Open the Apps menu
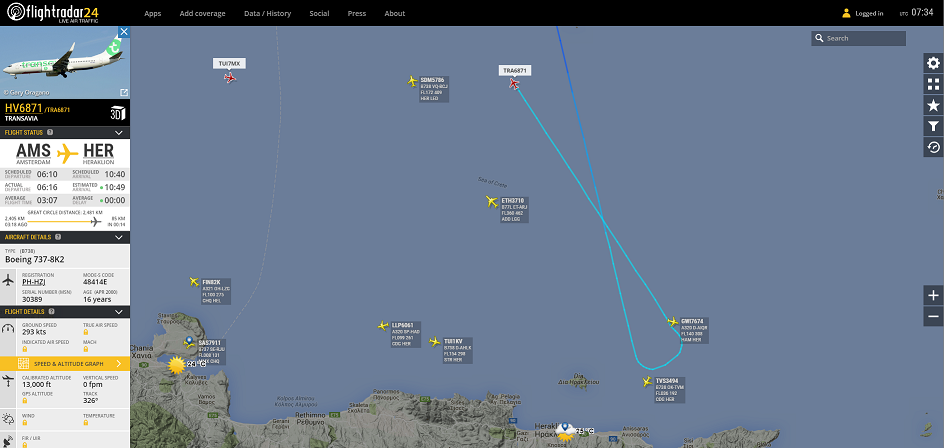The width and height of the screenshot is (944, 448). pos(153,13)
